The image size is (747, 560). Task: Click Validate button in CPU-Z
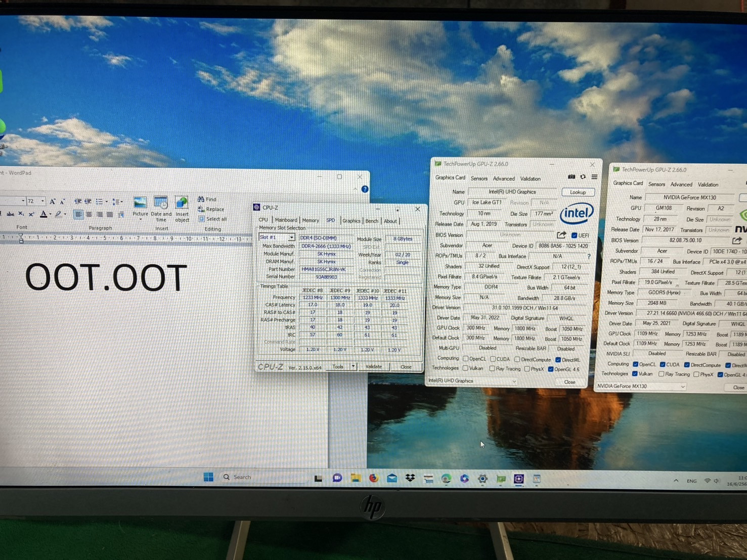(374, 366)
